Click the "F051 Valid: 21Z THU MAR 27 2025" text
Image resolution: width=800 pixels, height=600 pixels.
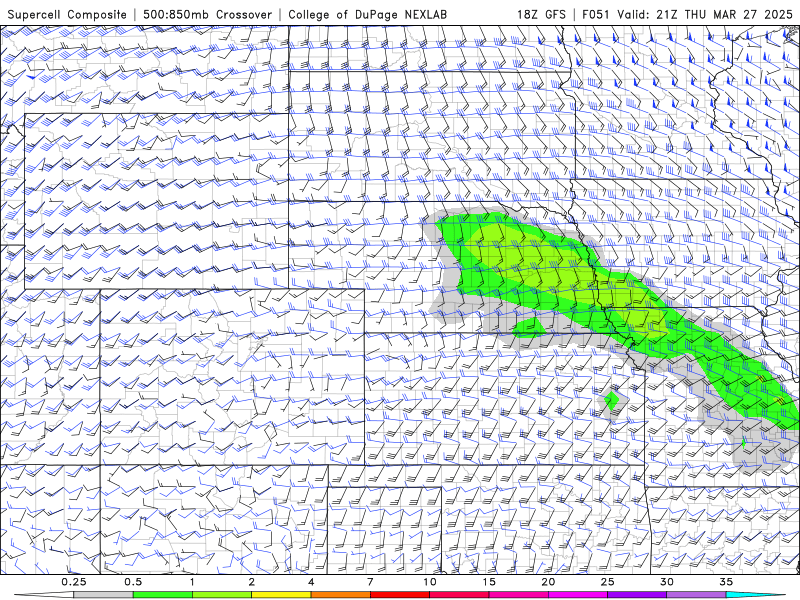click(x=687, y=14)
